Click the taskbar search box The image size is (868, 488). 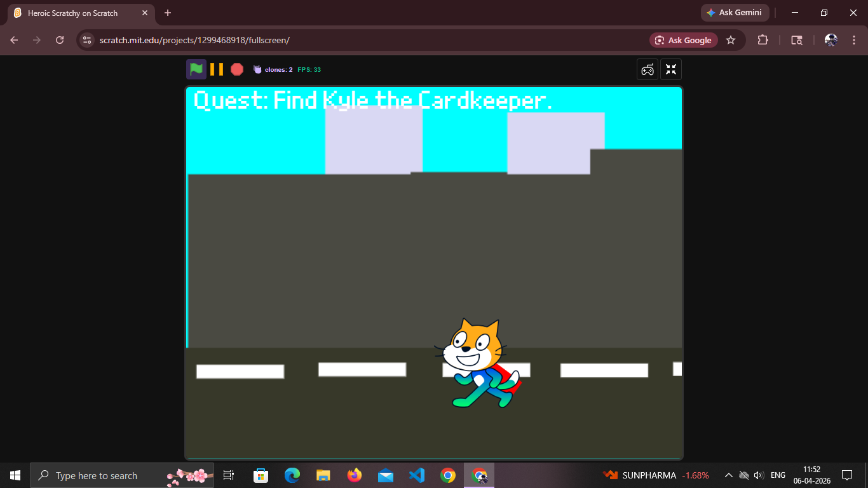[x=122, y=475]
